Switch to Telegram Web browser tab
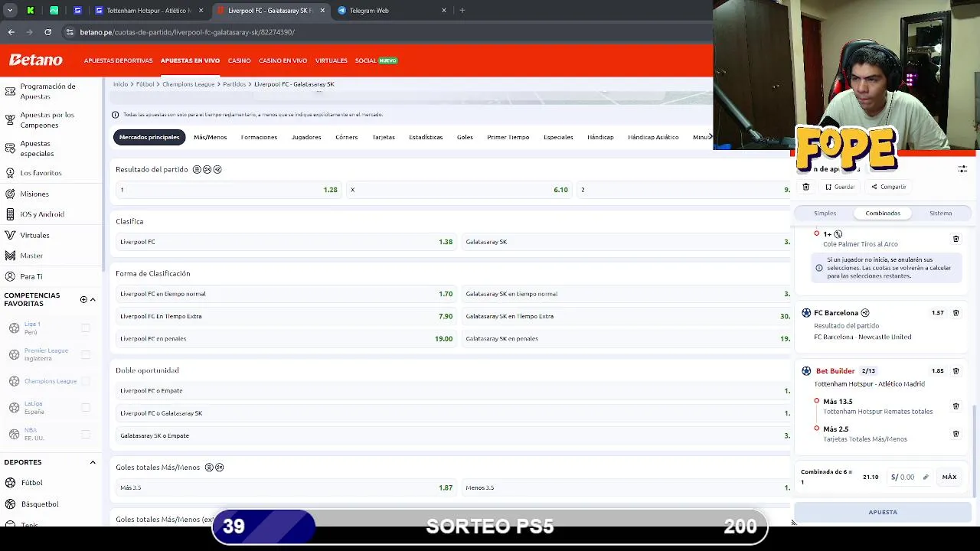 click(390, 11)
